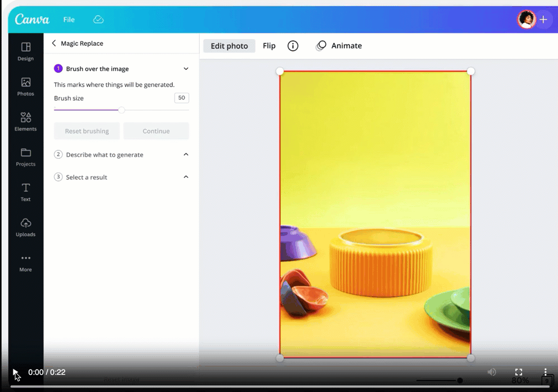Open the Design panel in sidebar

point(26,51)
